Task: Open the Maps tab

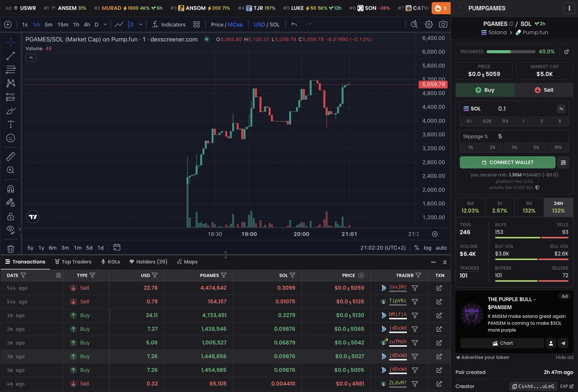Action: coord(187,261)
